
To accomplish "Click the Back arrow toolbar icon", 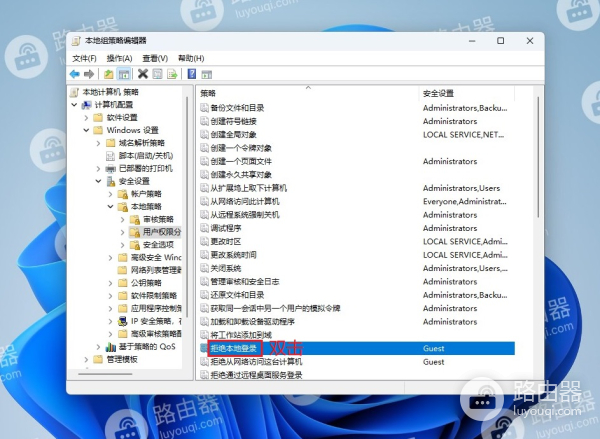I will point(75,74).
